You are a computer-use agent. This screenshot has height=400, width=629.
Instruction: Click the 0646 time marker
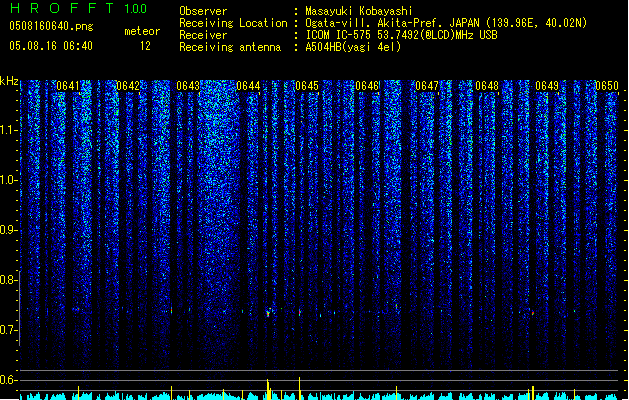click(367, 86)
